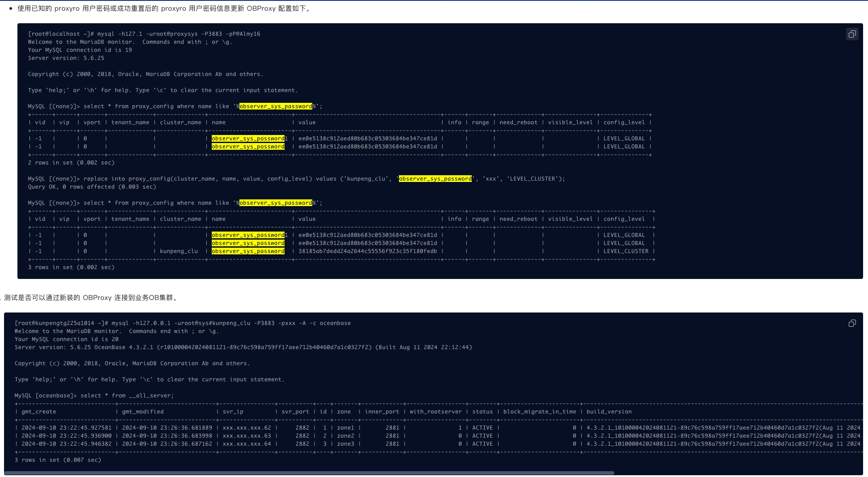Image resolution: width=868 pixels, height=477 pixels.
Task: Click the svr_ip value ending in .62
Action: (x=247, y=428)
